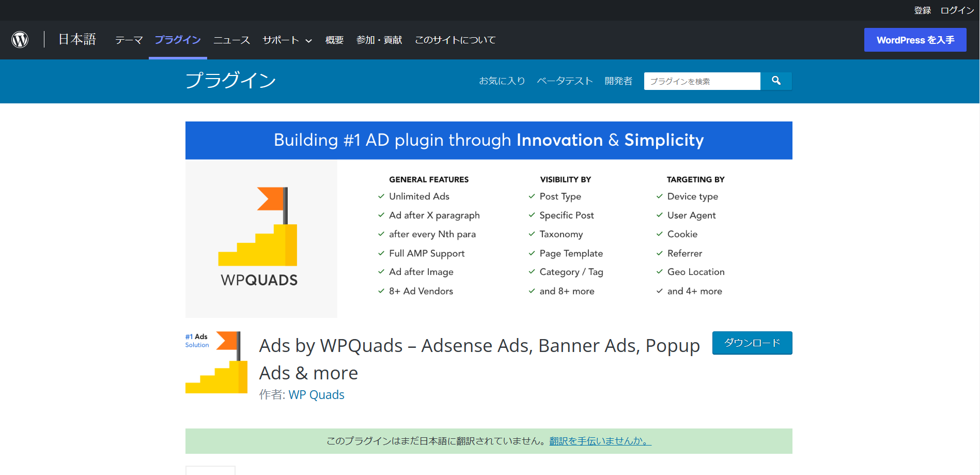980x475 pixels.
Task: Click the 'Cookie' text
Action: [682, 234]
